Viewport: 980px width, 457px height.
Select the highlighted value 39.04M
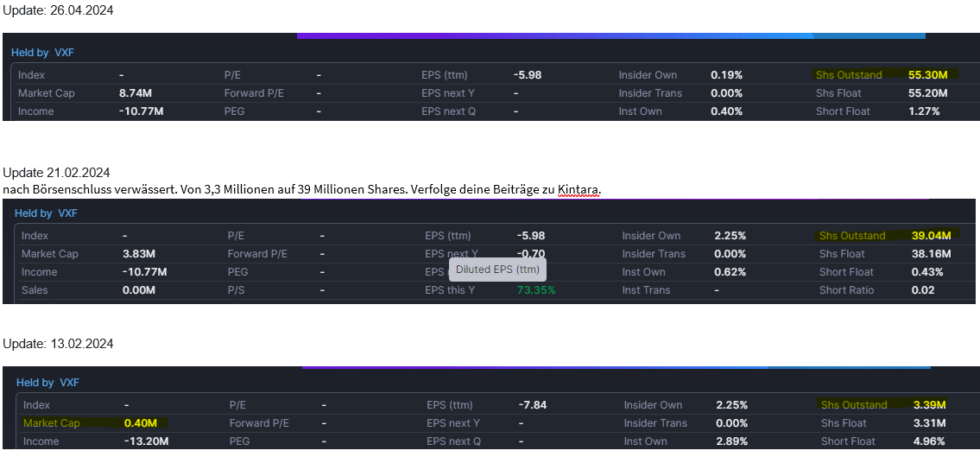pos(932,236)
